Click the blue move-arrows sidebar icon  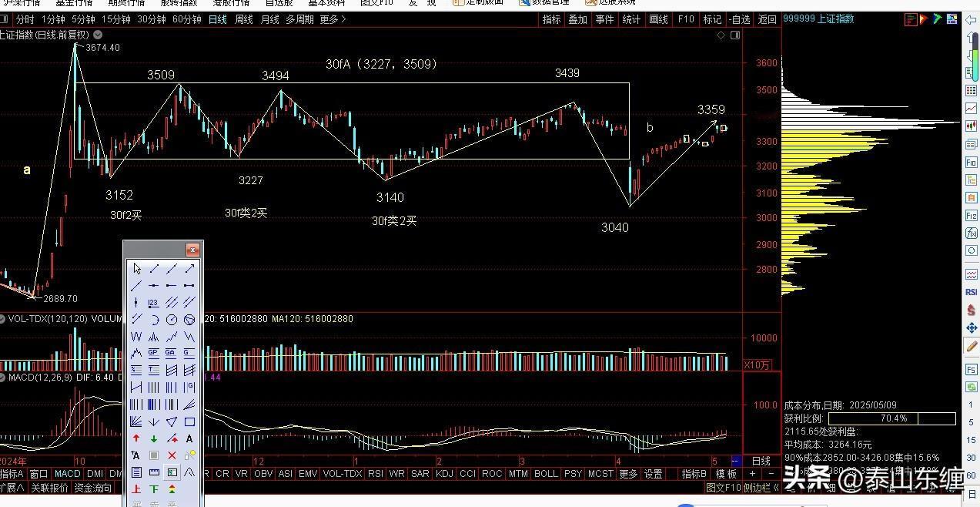click(x=972, y=328)
